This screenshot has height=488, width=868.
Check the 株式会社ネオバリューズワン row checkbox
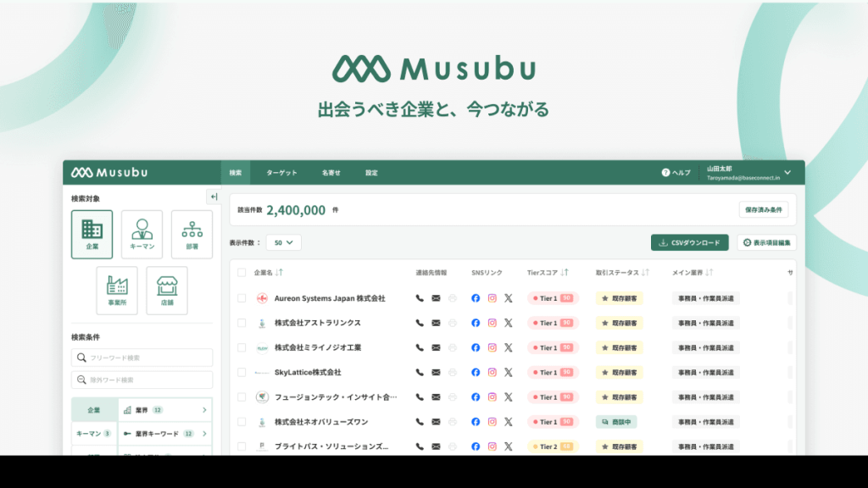(x=242, y=422)
